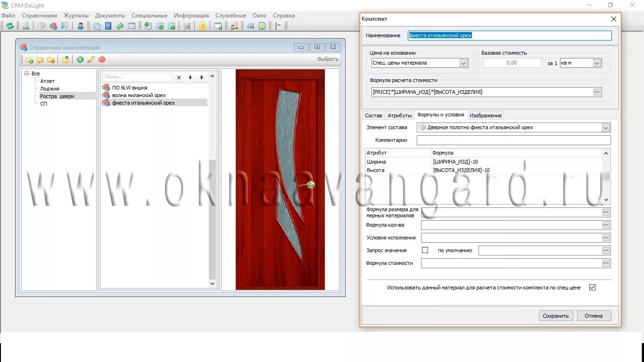
Task: Click the document with green right arrow icon
Action: click(x=172, y=26)
